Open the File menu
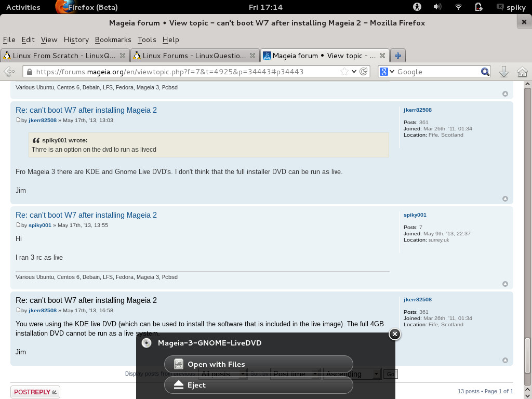This screenshot has width=532, height=399. coord(9,39)
